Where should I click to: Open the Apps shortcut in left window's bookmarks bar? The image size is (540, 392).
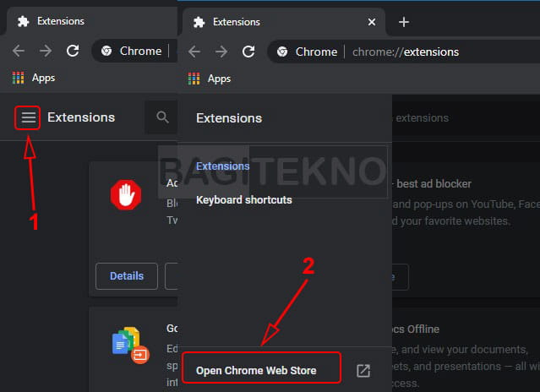pos(34,78)
